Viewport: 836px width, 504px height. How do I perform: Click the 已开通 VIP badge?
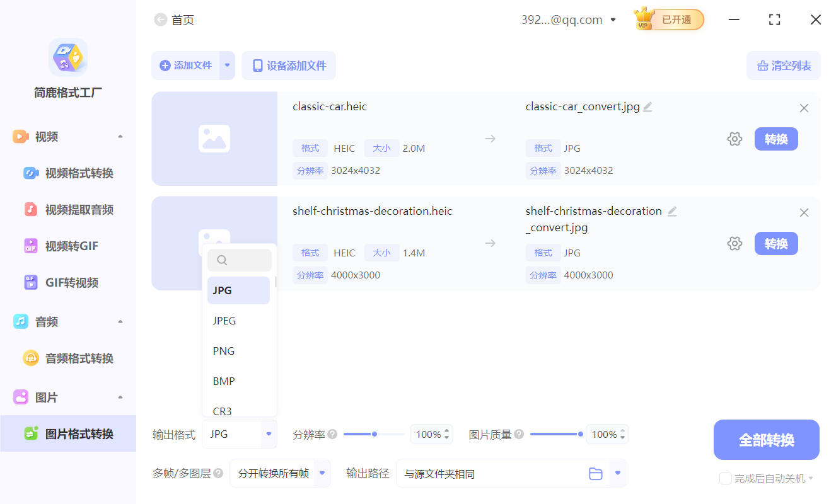(x=668, y=20)
